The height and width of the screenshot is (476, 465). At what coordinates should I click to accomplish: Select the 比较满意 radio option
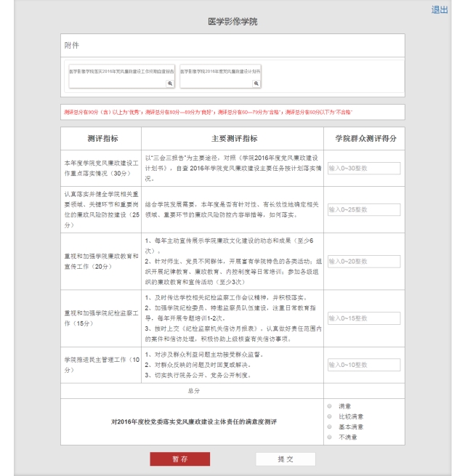330,416
